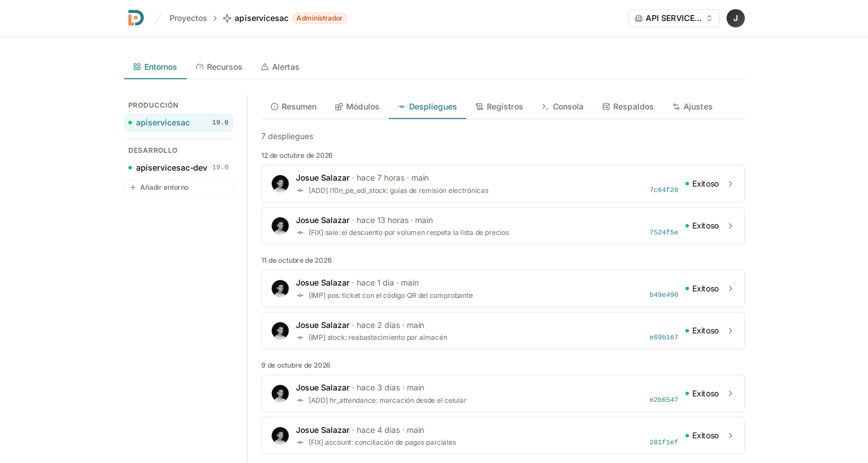Screen dimensions: 868x463
Task: Click commit hash b49e490
Action: (x=664, y=295)
